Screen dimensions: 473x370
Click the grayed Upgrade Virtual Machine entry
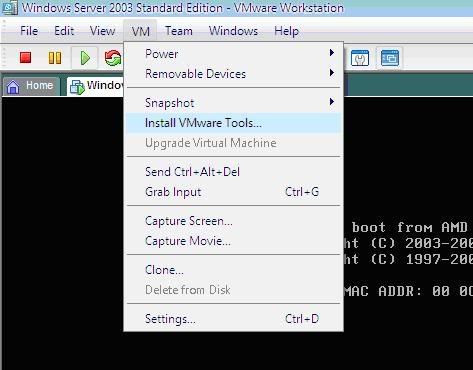point(234,143)
